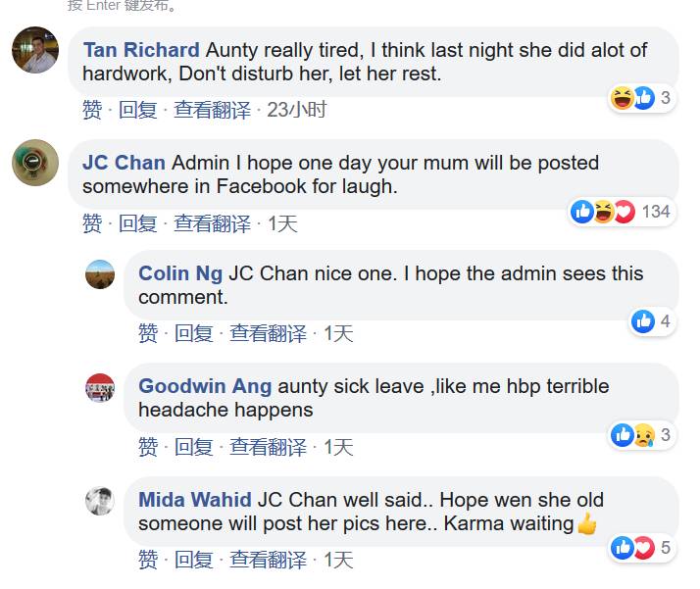Open the Tan Richard profile name link
700x589 pixels.
pyautogui.click(x=141, y=50)
